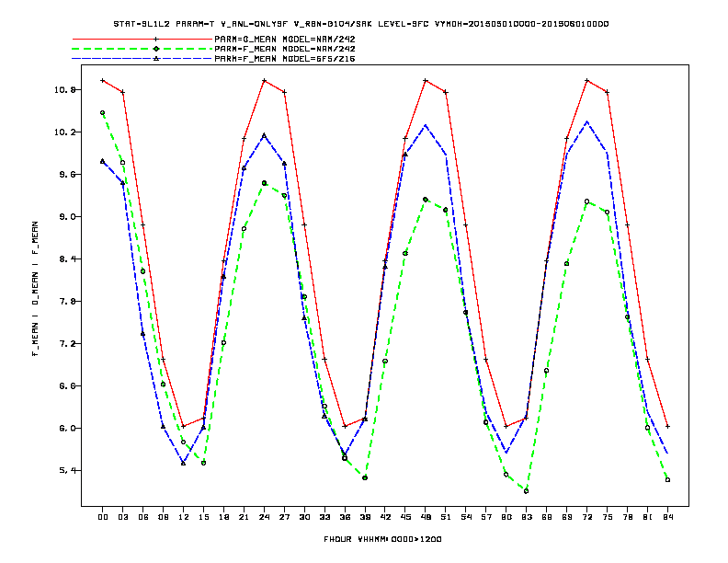This screenshot has height=563, width=728.
Task: Click the red plus data point at hour 24
Action: 264,81
